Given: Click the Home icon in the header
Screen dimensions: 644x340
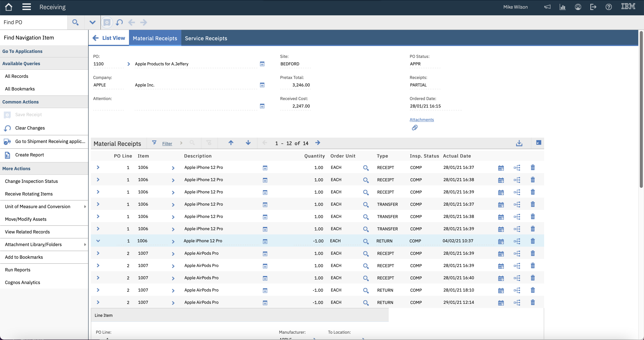Looking at the screenshot, I should (8, 7).
